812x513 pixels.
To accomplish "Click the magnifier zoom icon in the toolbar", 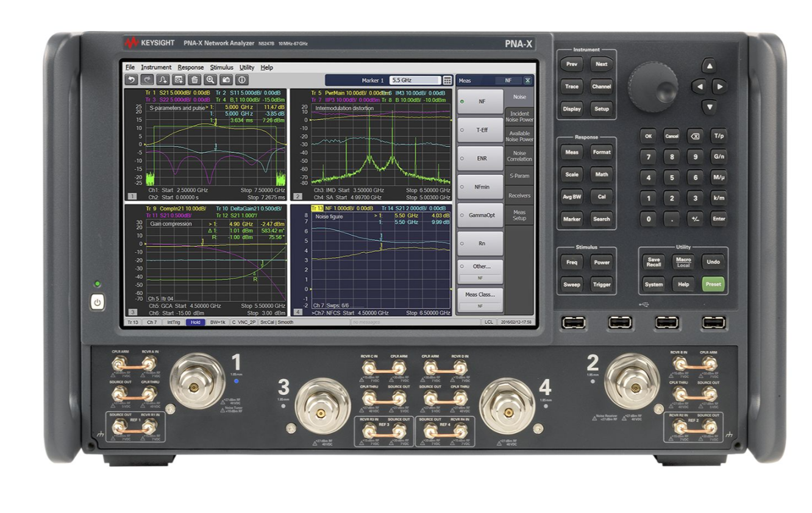I will (210, 80).
